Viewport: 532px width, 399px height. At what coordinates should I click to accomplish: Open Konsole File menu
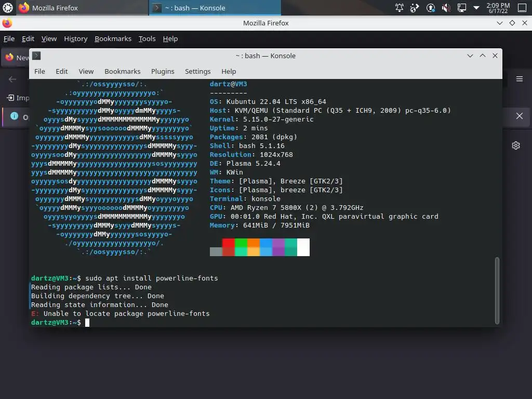pyautogui.click(x=39, y=72)
